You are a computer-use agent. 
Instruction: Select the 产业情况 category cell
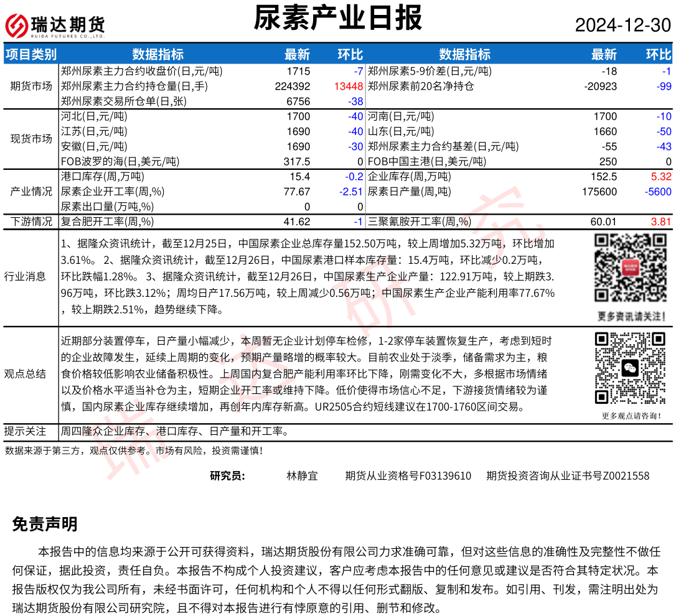pos(31,192)
